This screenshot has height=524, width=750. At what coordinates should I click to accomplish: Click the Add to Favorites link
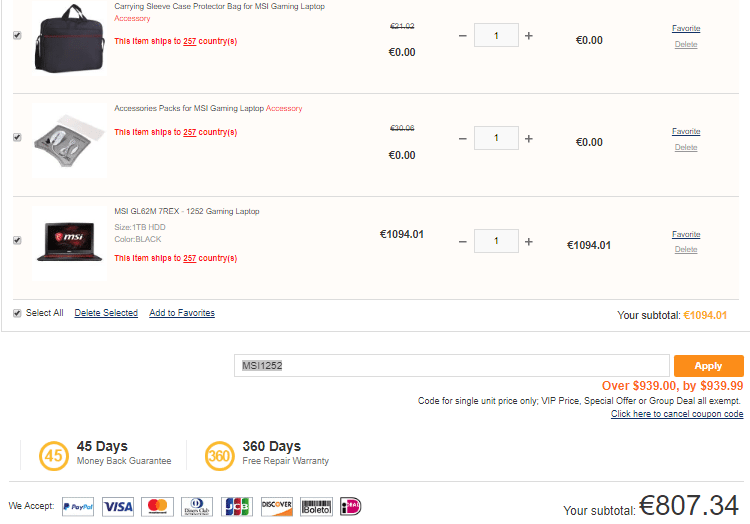tap(182, 313)
